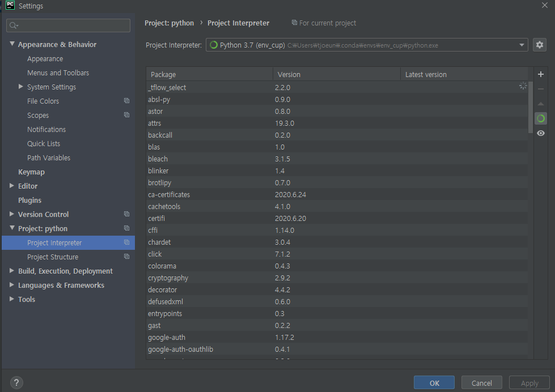Select the cryptography package row
The height and width of the screenshot is (392, 555).
(x=337, y=278)
